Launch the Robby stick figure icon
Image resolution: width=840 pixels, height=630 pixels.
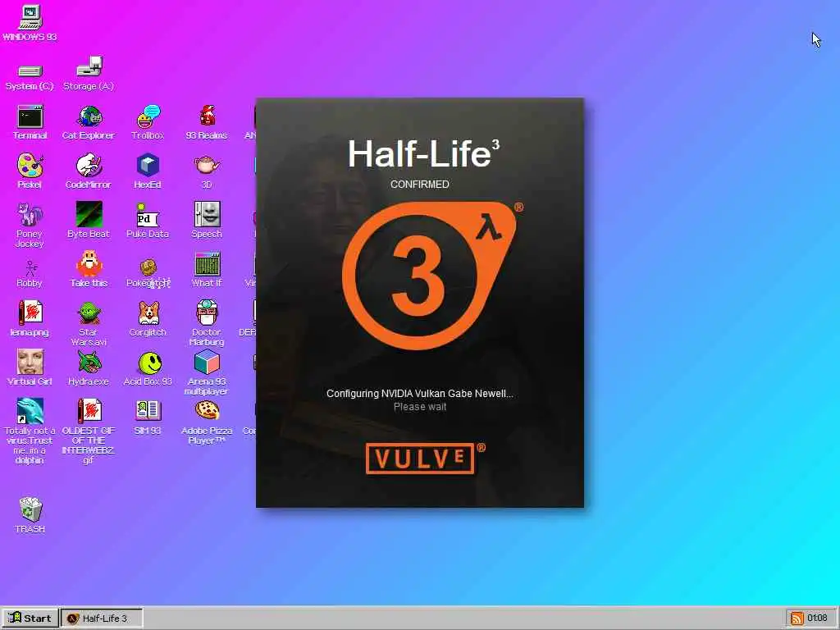click(30, 274)
